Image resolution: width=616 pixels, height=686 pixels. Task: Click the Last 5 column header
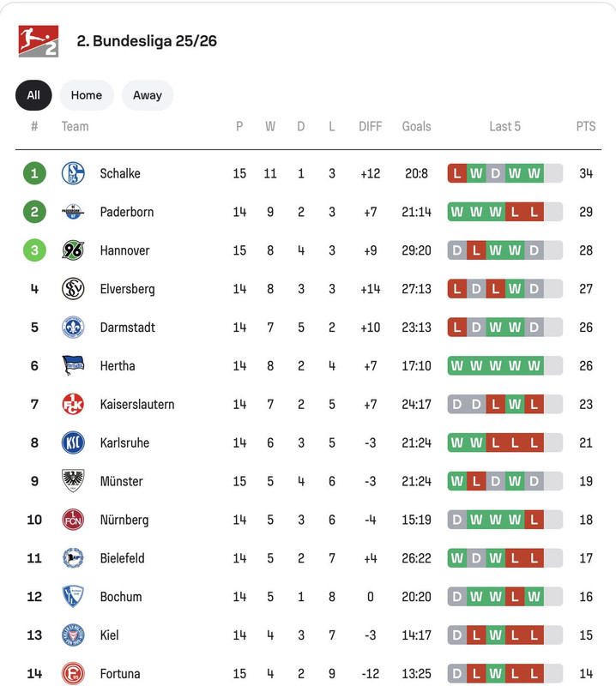(x=504, y=127)
